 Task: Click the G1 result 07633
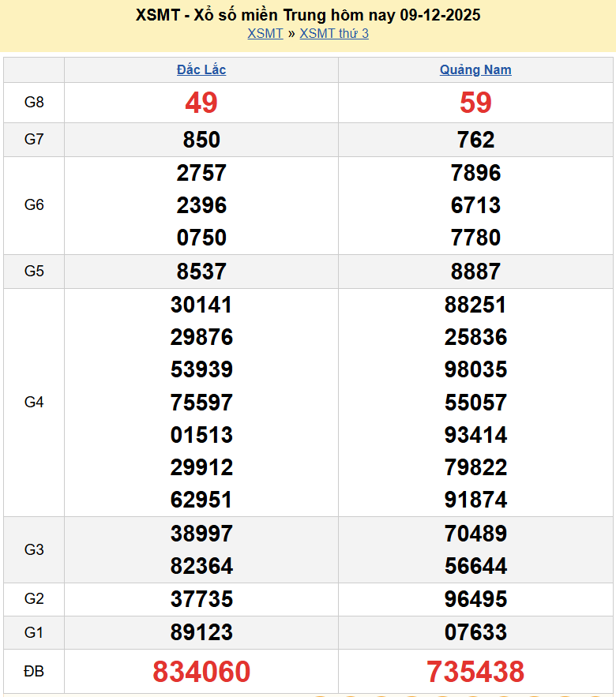[x=475, y=632]
